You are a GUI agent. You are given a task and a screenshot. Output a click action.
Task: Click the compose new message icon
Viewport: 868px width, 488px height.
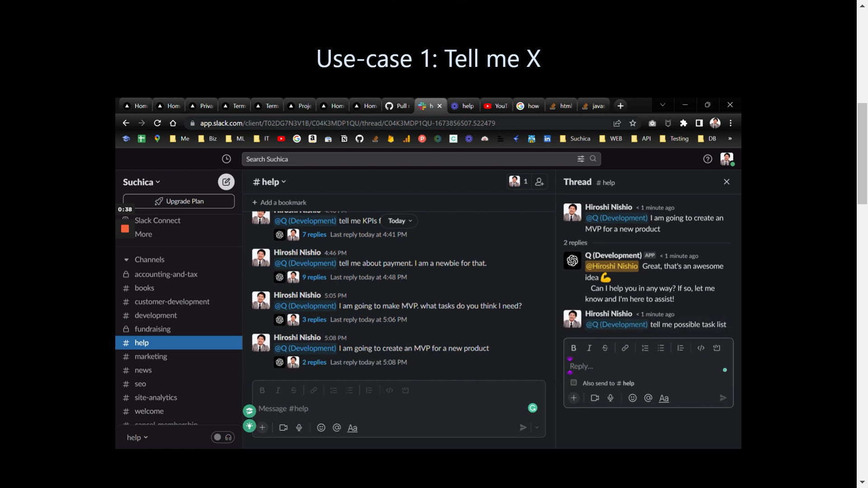[x=226, y=182]
